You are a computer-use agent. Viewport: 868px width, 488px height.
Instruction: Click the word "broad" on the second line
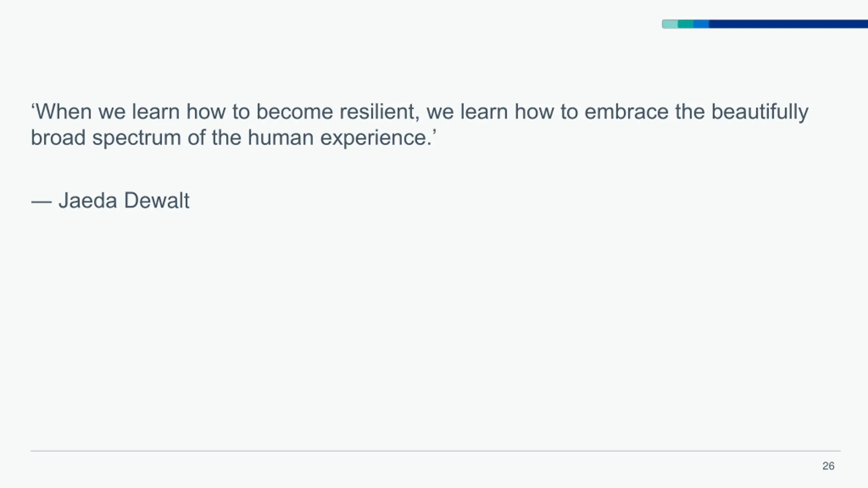[58, 138]
